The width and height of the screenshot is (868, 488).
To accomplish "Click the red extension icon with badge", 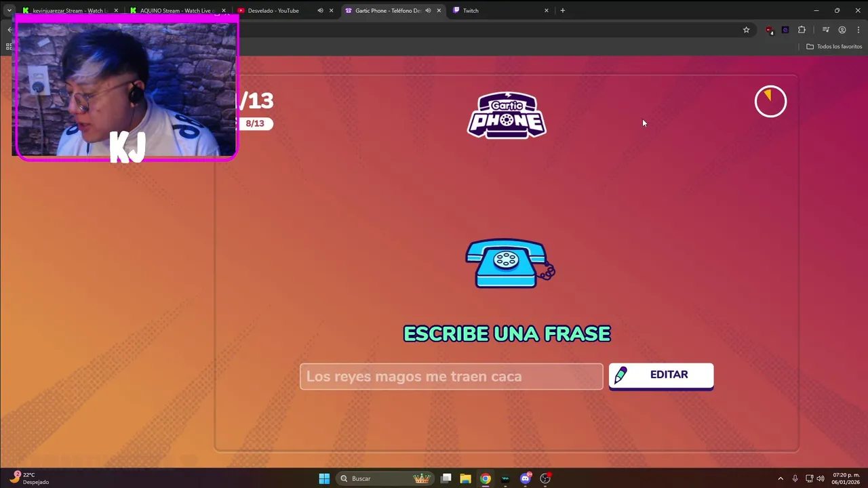I will pyautogui.click(x=769, y=30).
